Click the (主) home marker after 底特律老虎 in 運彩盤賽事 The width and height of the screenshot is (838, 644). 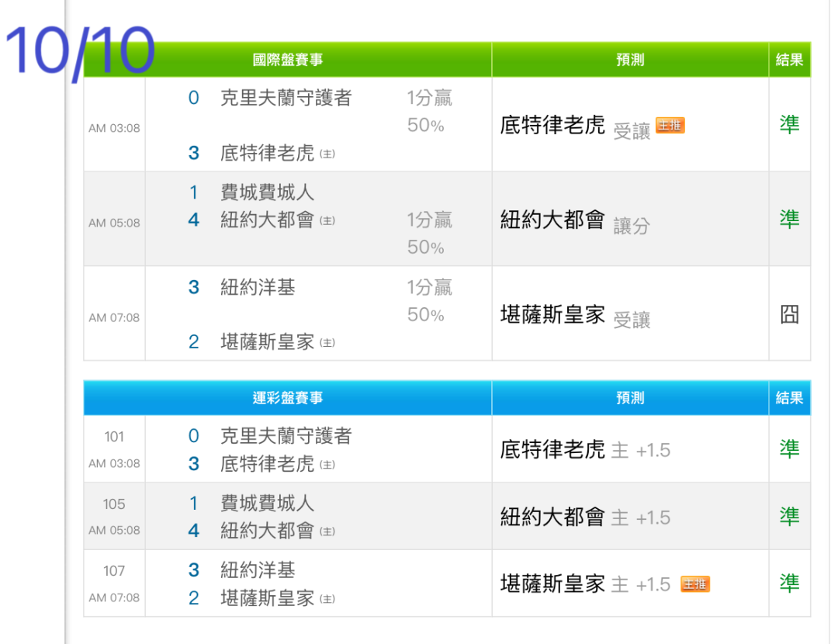point(327,465)
